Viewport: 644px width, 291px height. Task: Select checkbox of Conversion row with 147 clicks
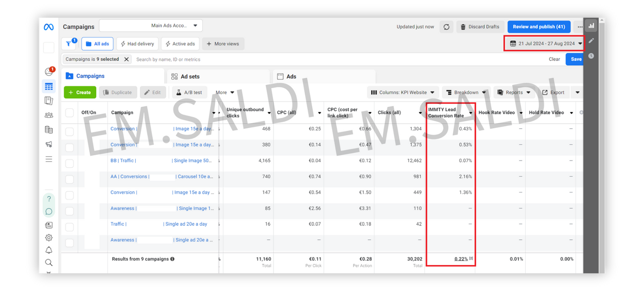[69, 195]
